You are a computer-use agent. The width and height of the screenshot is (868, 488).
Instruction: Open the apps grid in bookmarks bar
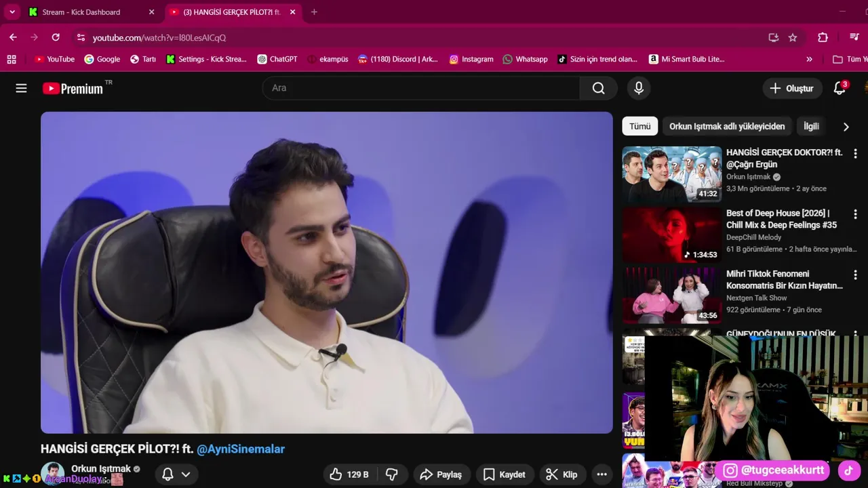(x=12, y=59)
